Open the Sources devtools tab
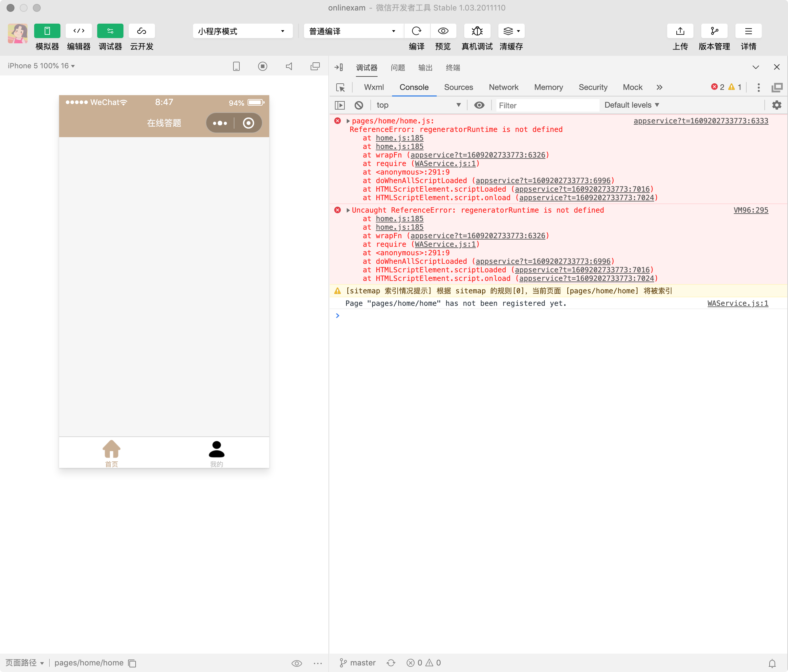 click(458, 87)
